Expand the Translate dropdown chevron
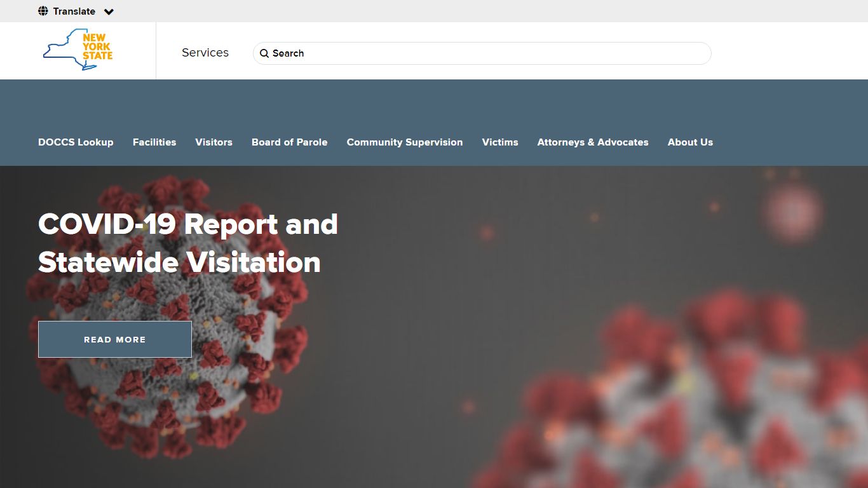 [x=109, y=11]
